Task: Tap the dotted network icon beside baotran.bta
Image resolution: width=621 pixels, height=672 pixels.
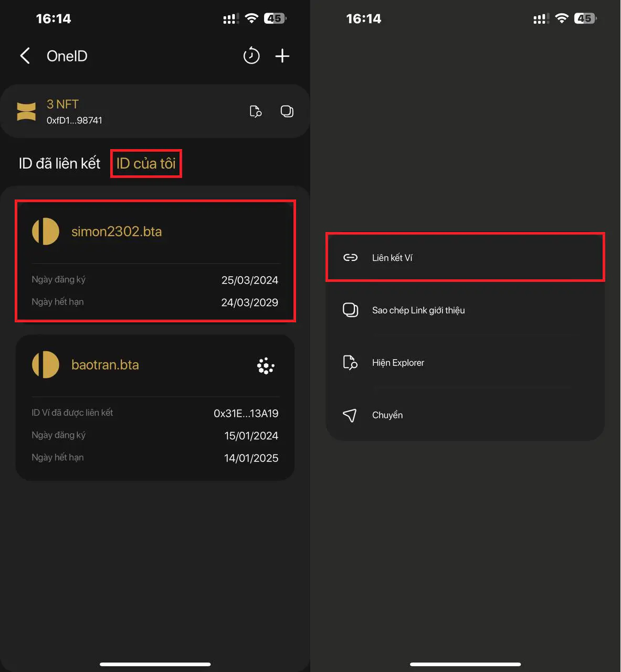Action: click(266, 366)
